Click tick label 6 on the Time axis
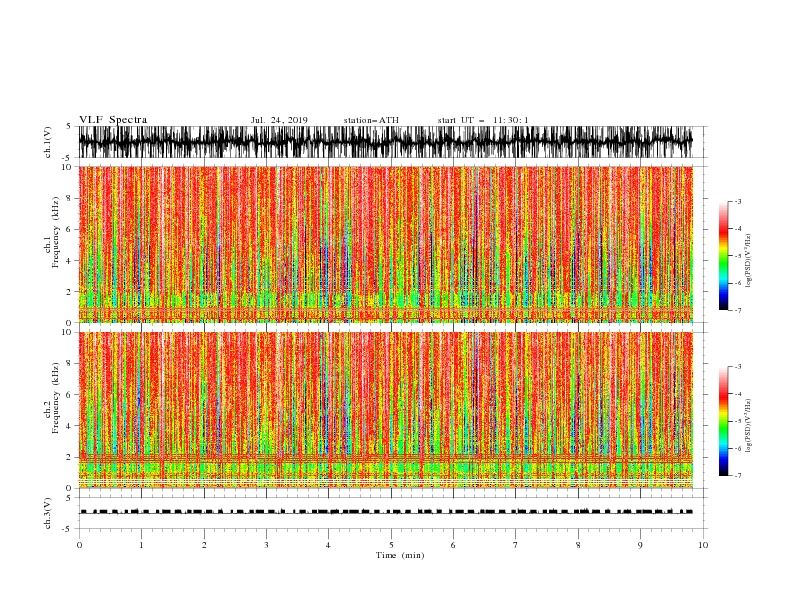Viewport: 792px width, 612px height. pos(453,545)
